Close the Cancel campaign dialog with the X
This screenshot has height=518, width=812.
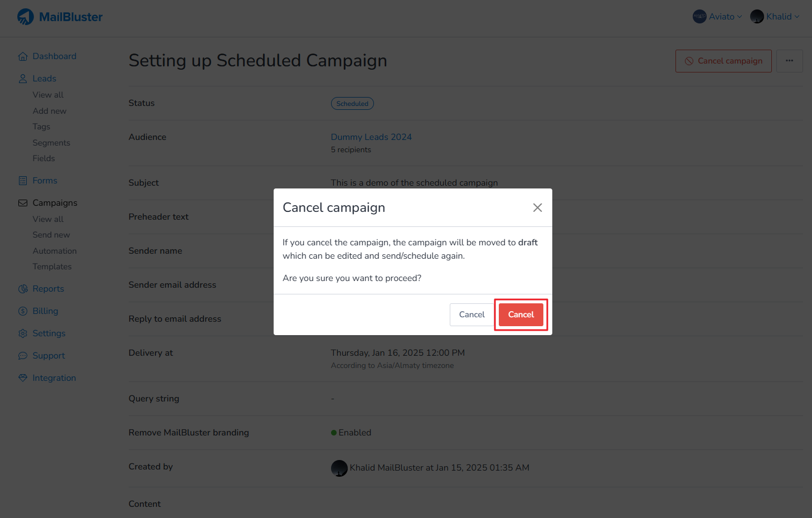click(x=537, y=207)
